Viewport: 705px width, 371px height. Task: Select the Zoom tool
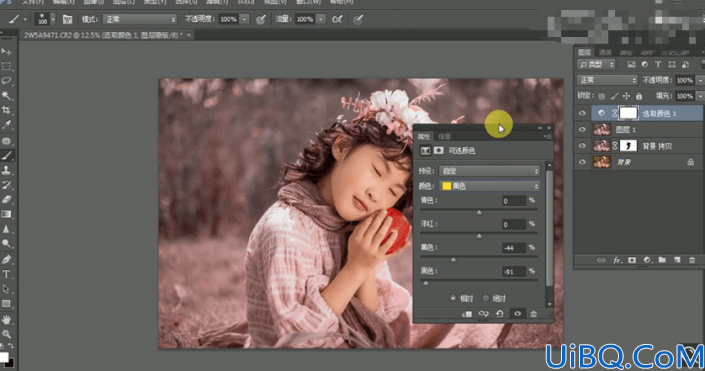6,334
